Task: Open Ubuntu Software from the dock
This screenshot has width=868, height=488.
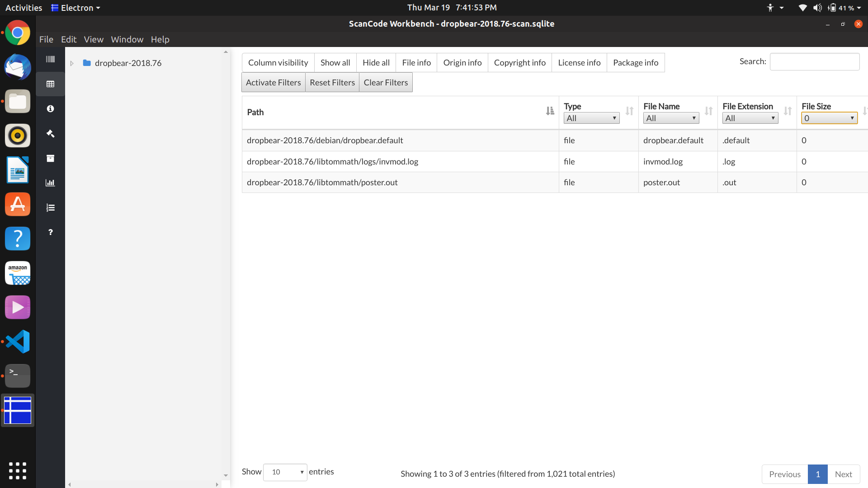Action: pos(18,204)
